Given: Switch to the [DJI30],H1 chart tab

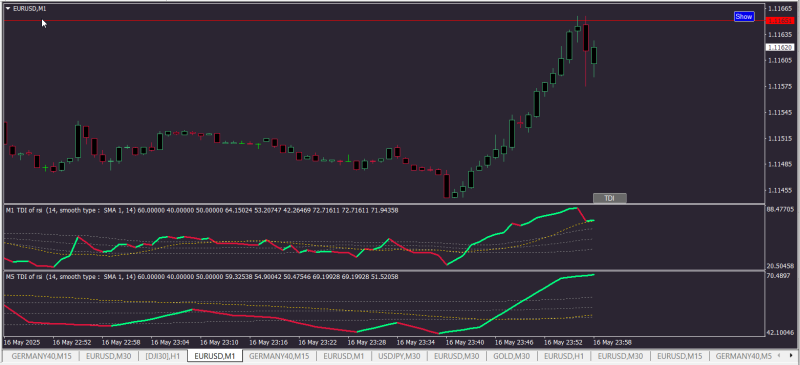Looking at the screenshot, I should pyautogui.click(x=162, y=355).
